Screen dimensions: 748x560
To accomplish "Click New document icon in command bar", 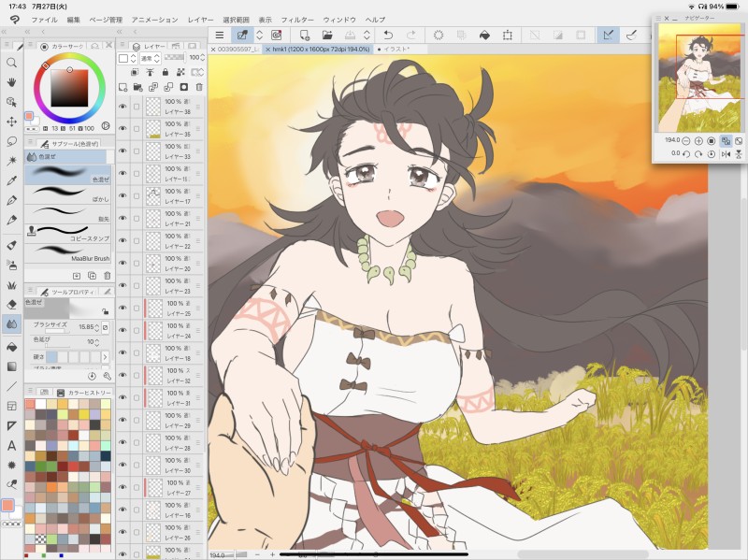I will tap(305, 35).
